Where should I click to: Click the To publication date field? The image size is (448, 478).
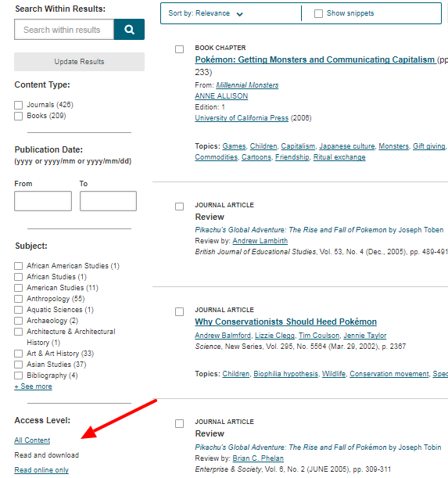tap(108, 201)
